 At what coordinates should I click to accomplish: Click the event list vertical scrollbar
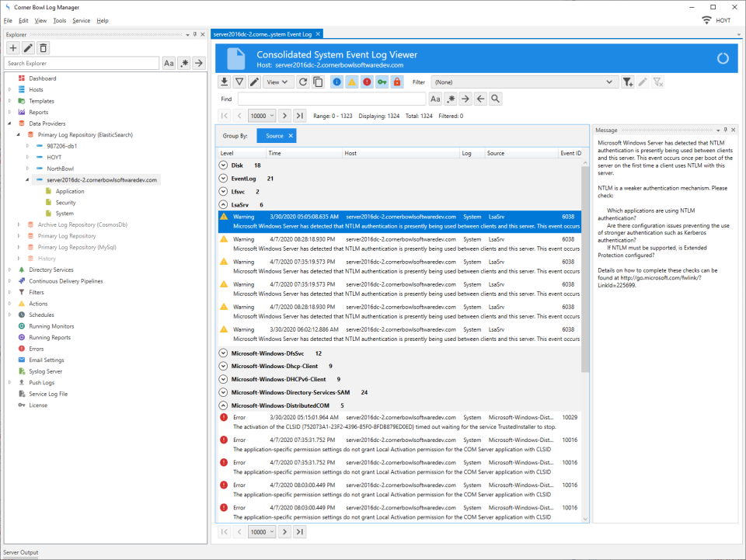pos(585,268)
